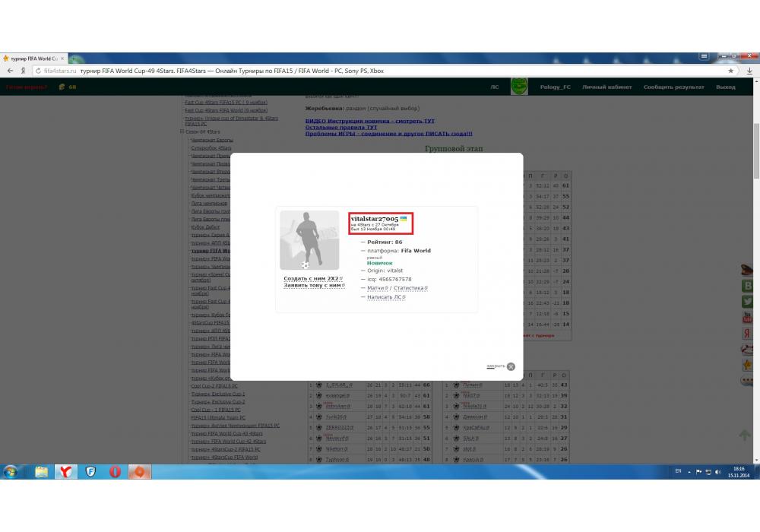Click the green scroll-to-top arrow
The image size is (760, 532).
(x=745, y=435)
